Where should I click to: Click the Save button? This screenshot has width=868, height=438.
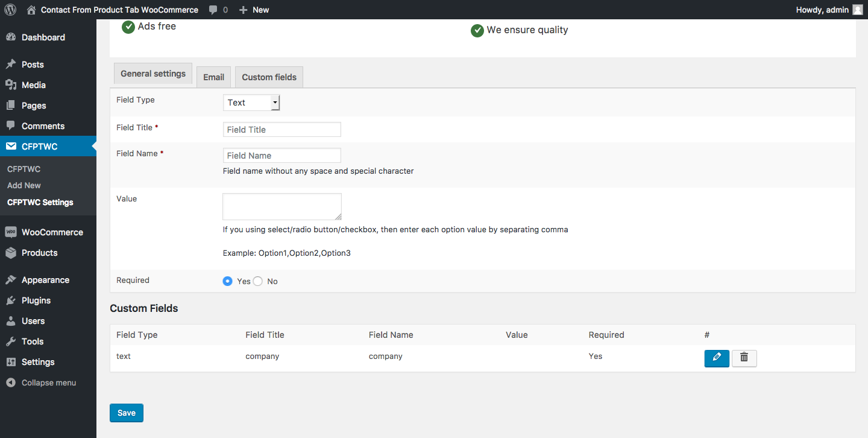(x=127, y=413)
